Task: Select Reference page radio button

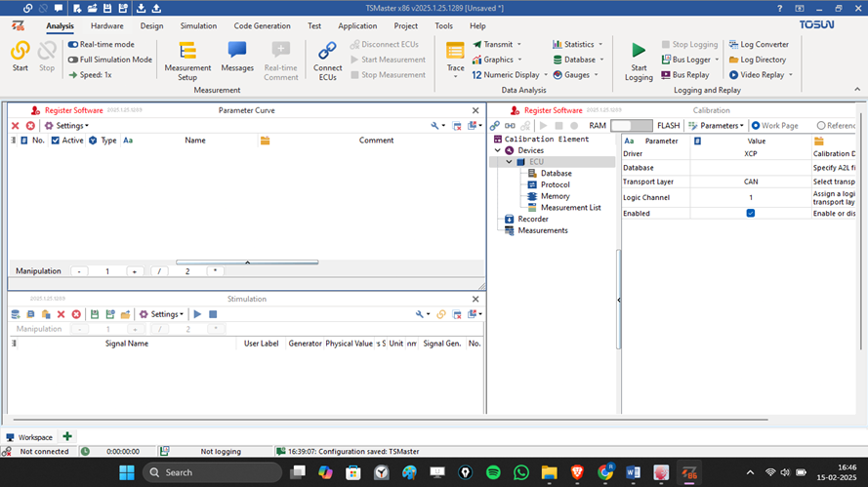Action: click(x=821, y=126)
